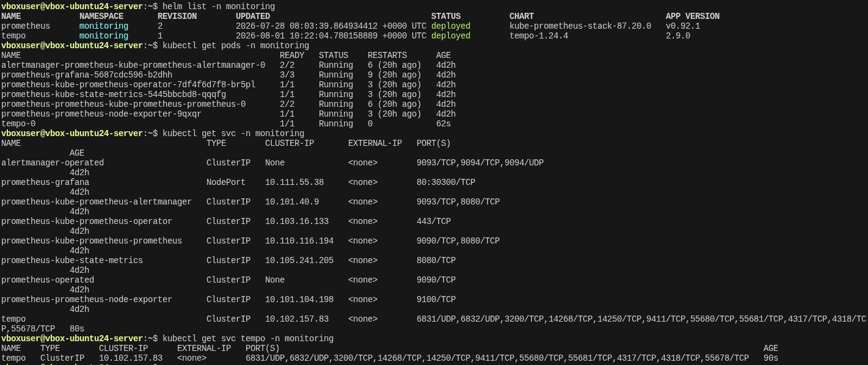Click port '443/TCP' of operator service
Viewport: 868px width, 365px height.
click(x=434, y=222)
